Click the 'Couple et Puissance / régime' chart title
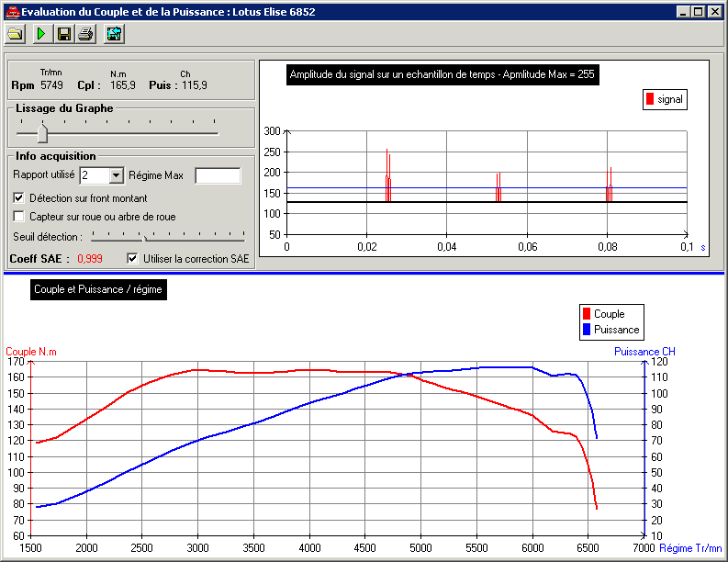Viewport: 728px width, 562px height. pyautogui.click(x=98, y=289)
